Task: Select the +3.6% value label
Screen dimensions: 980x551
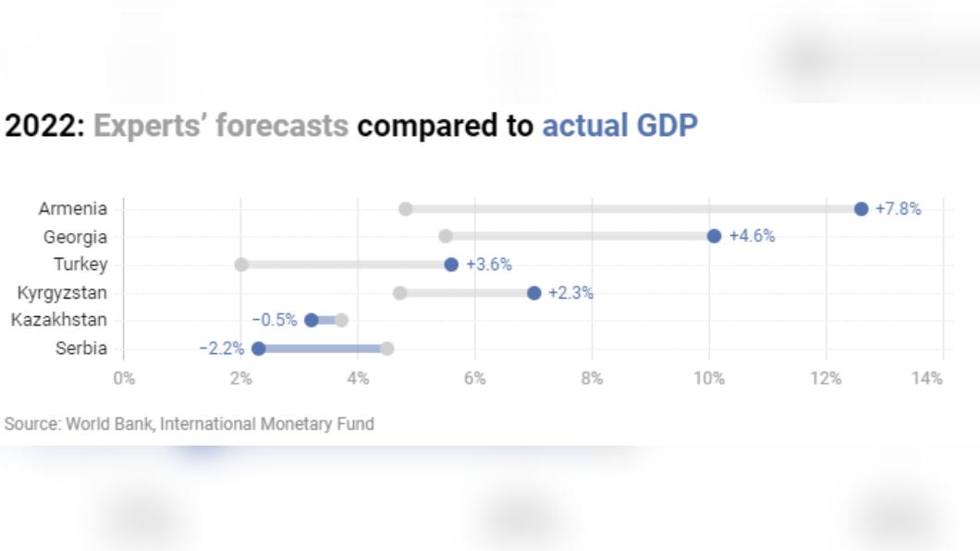Action: [x=488, y=264]
